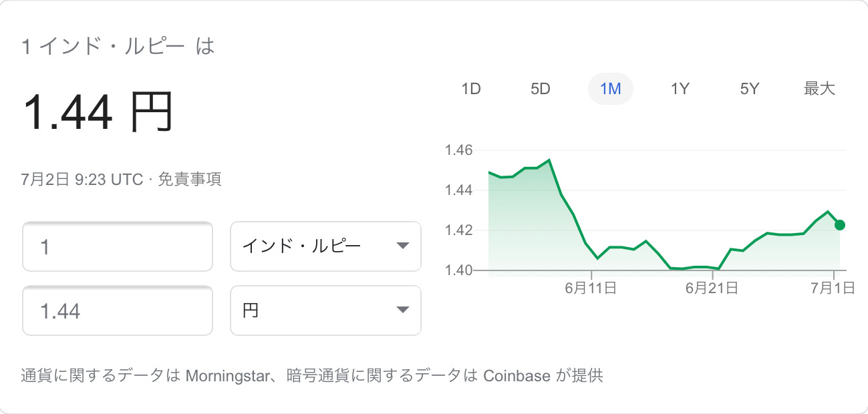Click the インド・ルピー dropdown arrow icon
Screen dimensions: 868x414
coord(402,246)
